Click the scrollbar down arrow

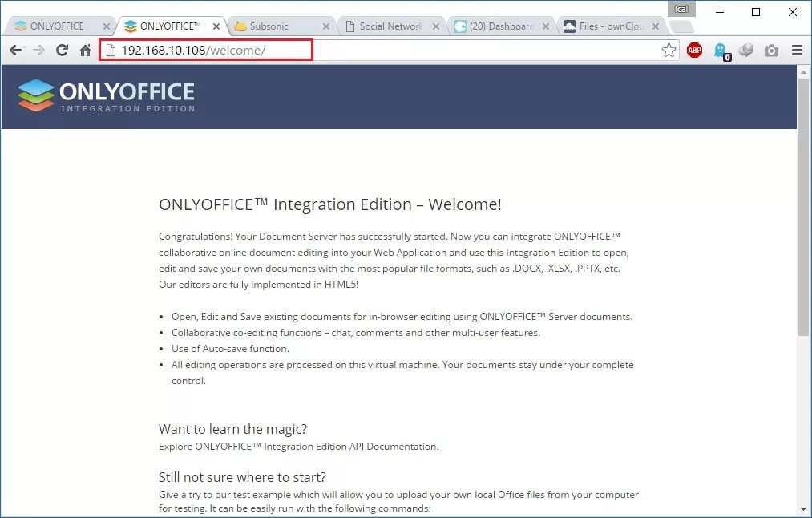(x=803, y=510)
